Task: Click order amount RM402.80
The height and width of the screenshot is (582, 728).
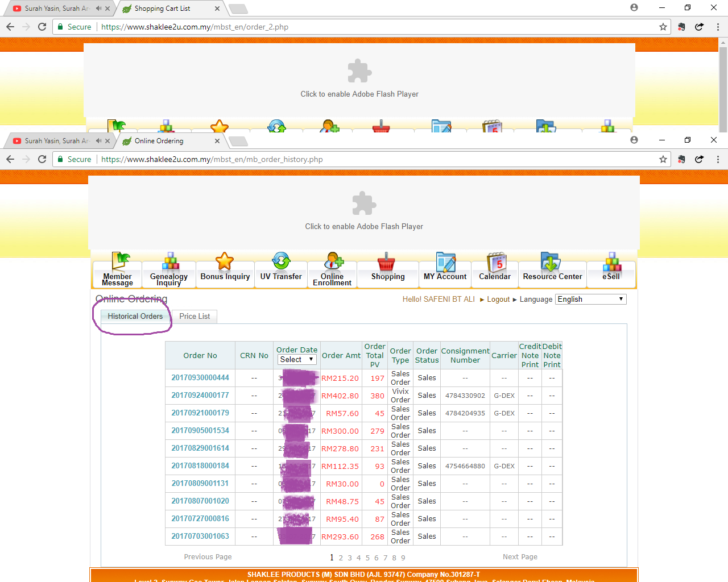Action: point(340,396)
